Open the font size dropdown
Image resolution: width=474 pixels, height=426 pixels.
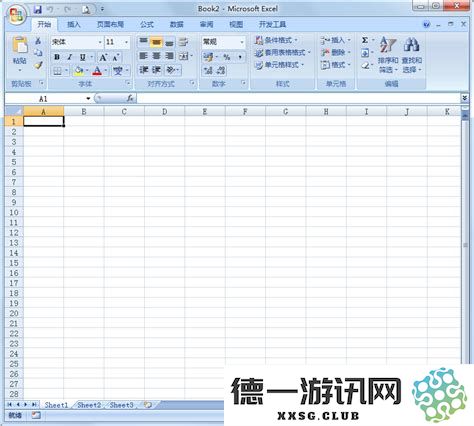click(126, 42)
